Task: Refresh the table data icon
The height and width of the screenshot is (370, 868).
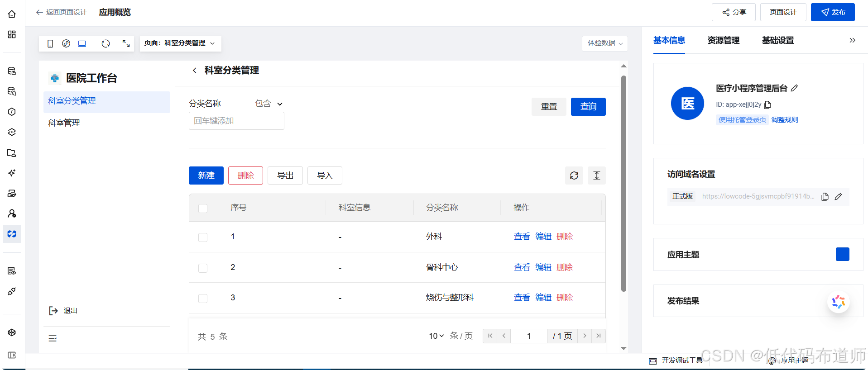Action: coord(574,176)
